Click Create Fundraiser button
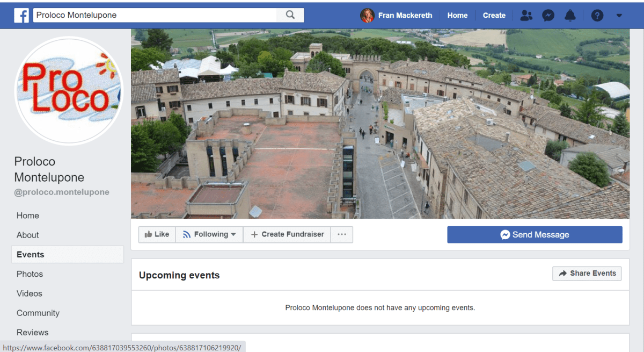The height and width of the screenshot is (352, 644). click(x=287, y=234)
